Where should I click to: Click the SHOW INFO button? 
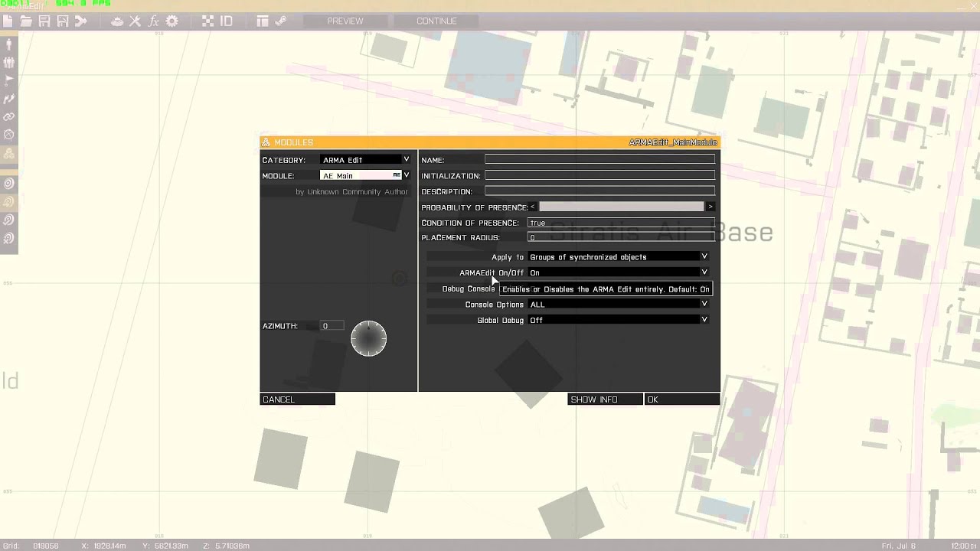pyautogui.click(x=605, y=399)
